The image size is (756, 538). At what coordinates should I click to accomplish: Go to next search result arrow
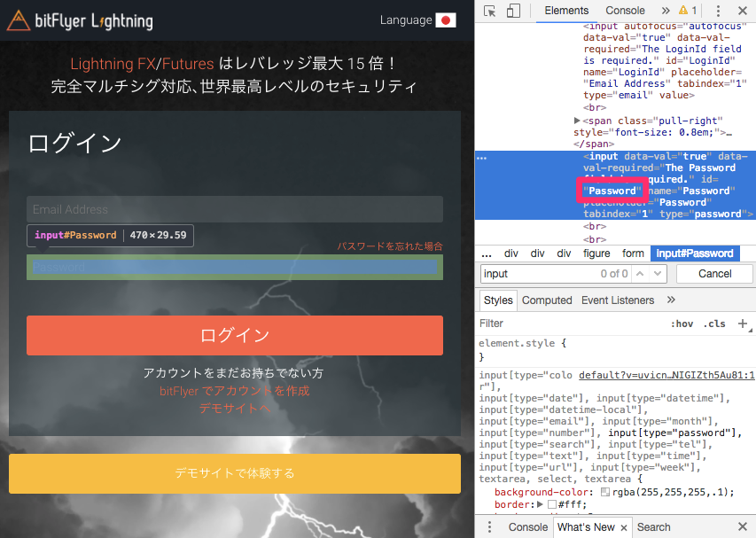657,274
